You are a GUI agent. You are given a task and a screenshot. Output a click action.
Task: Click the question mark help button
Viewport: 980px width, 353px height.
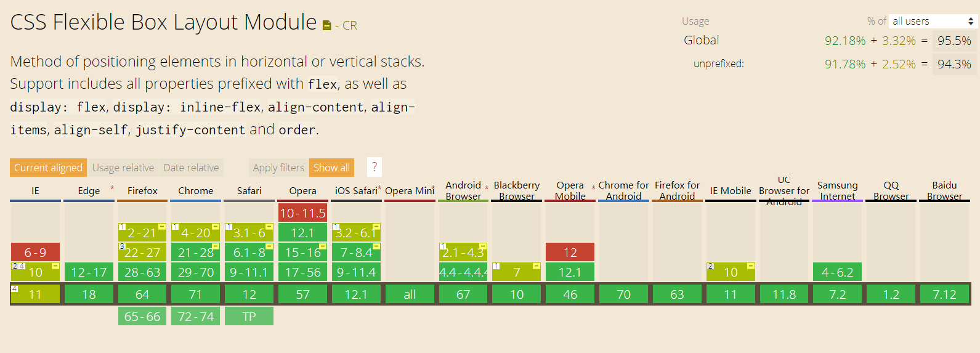pos(374,167)
